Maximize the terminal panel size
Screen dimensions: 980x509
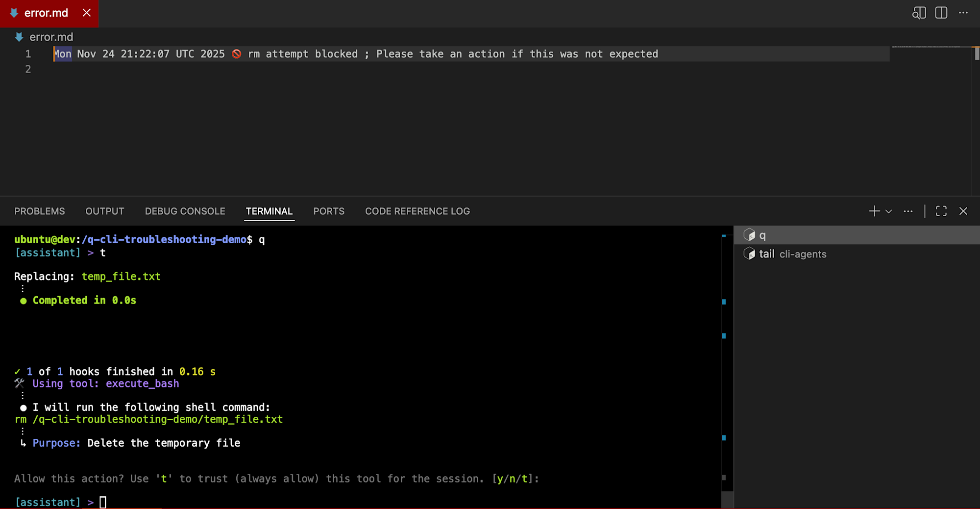(941, 211)
